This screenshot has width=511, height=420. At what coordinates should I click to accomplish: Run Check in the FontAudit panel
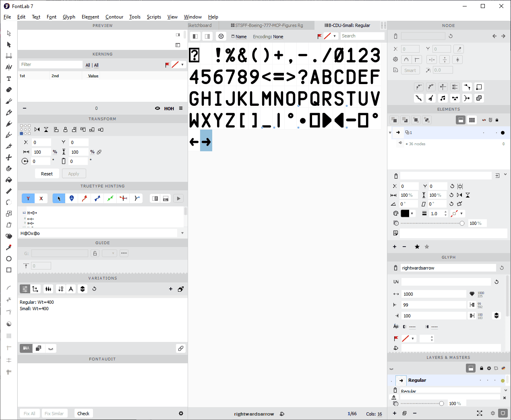coord(83,413)
